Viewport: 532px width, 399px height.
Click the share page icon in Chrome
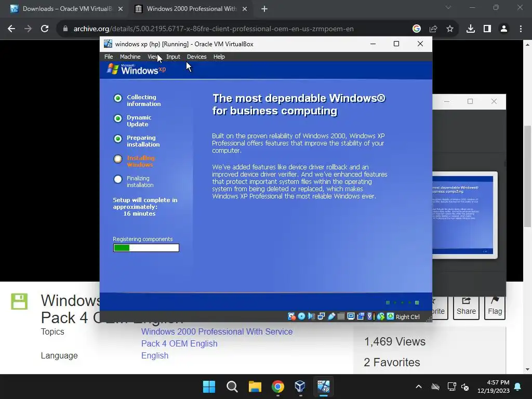click(433, 29)
